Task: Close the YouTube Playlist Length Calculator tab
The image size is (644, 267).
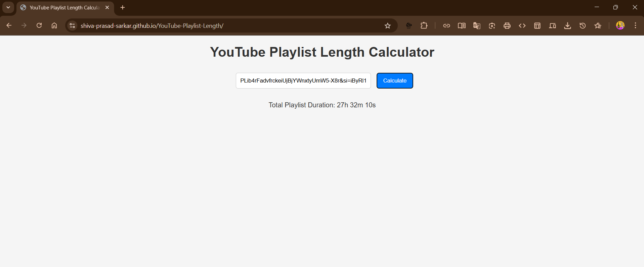Action: click(x=107, y=7)
